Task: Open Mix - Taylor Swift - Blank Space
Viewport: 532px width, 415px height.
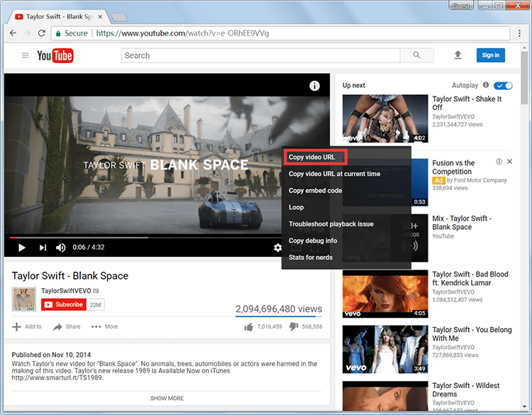Action: [462, 223]
